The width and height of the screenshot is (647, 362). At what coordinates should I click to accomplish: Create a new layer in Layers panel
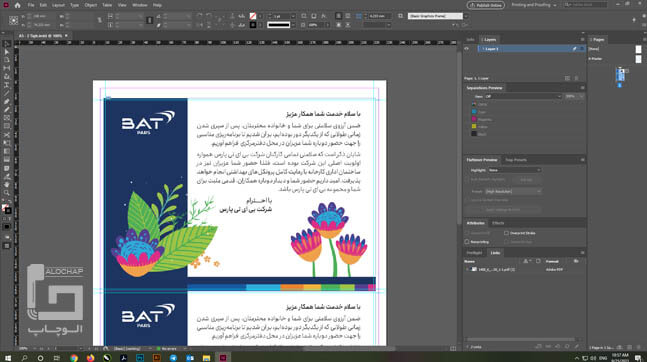coord(567,78)
